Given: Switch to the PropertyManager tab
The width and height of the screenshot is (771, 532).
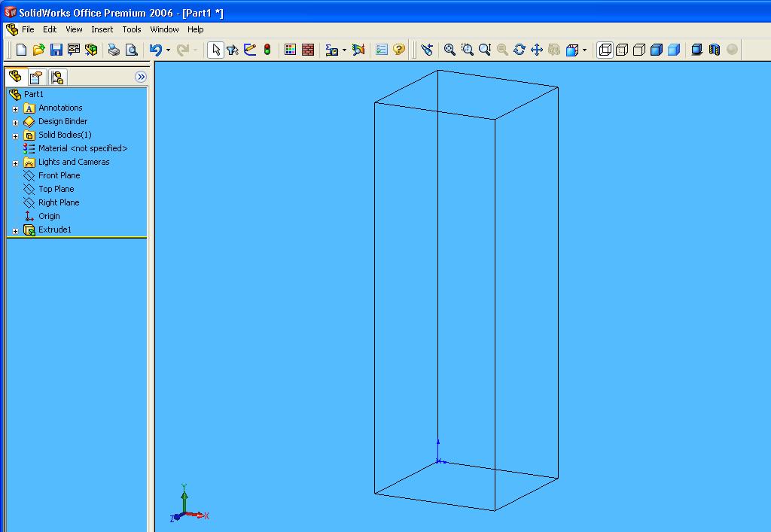Looking at the screenshot, I should (x=36, y=77).
